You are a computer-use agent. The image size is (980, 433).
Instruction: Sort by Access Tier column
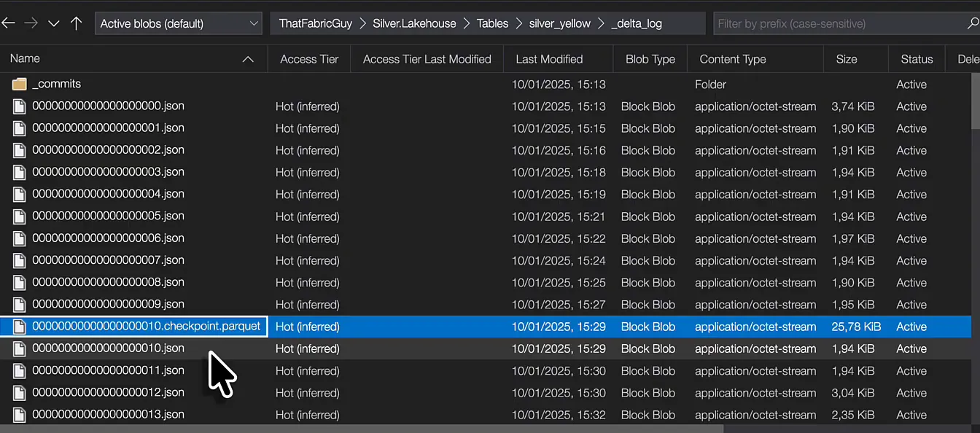pyautogui.click(x=309, y=59)
